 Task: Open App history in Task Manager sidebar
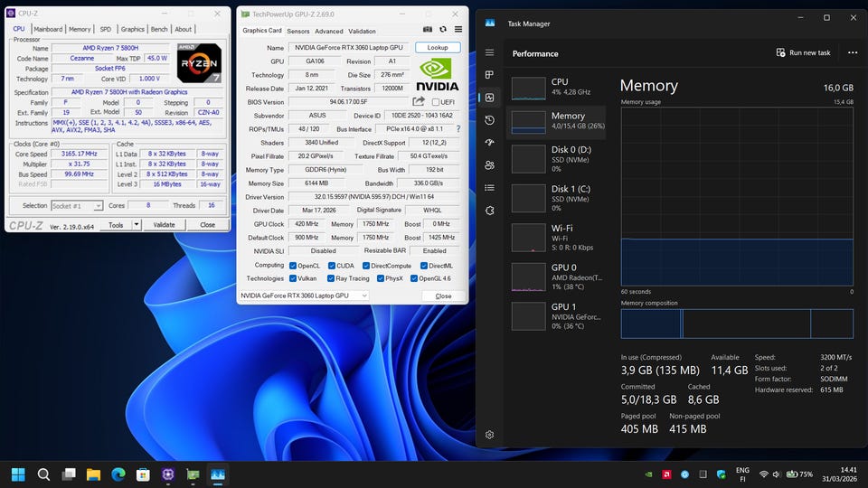tap(489, 120)
